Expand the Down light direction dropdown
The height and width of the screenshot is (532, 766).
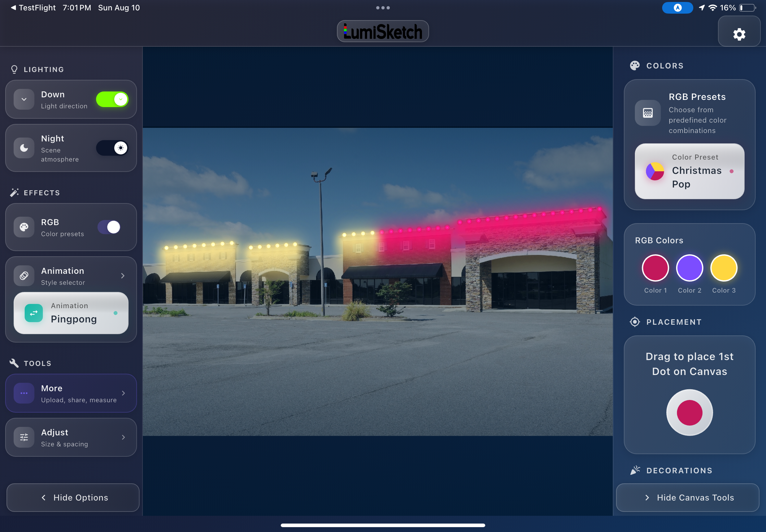coord(23,99)
